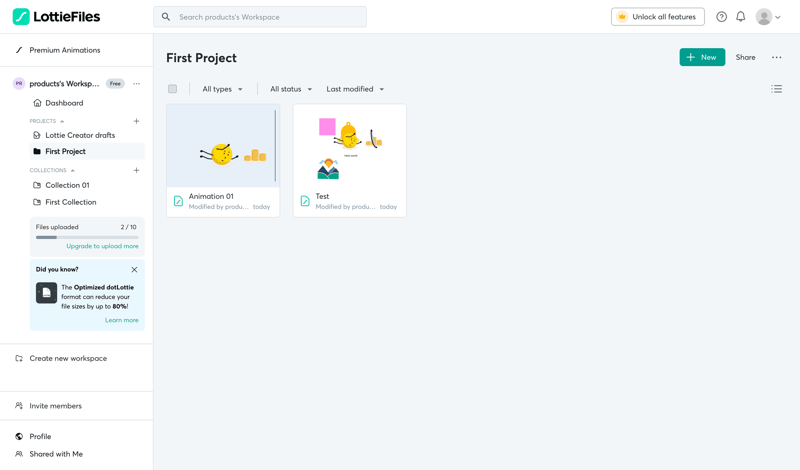
Task: Click Create new workspace
Action: pos(68,358)
